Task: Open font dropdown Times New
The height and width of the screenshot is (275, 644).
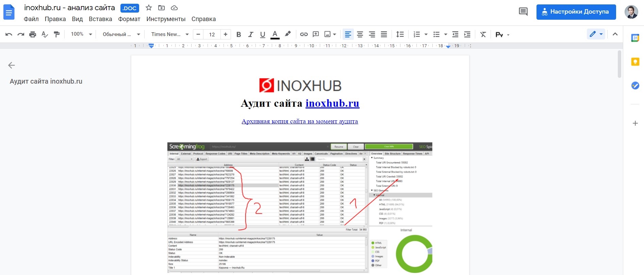Action: (x=170, y=34)
